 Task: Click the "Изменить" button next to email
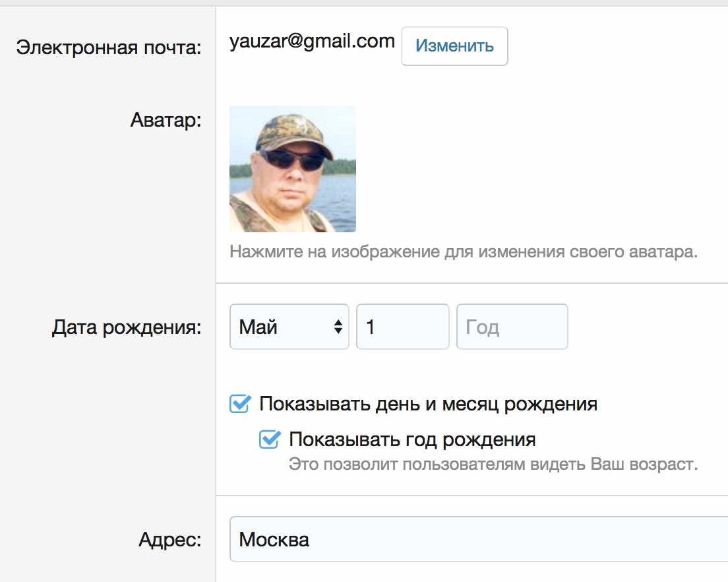[454, 46]
